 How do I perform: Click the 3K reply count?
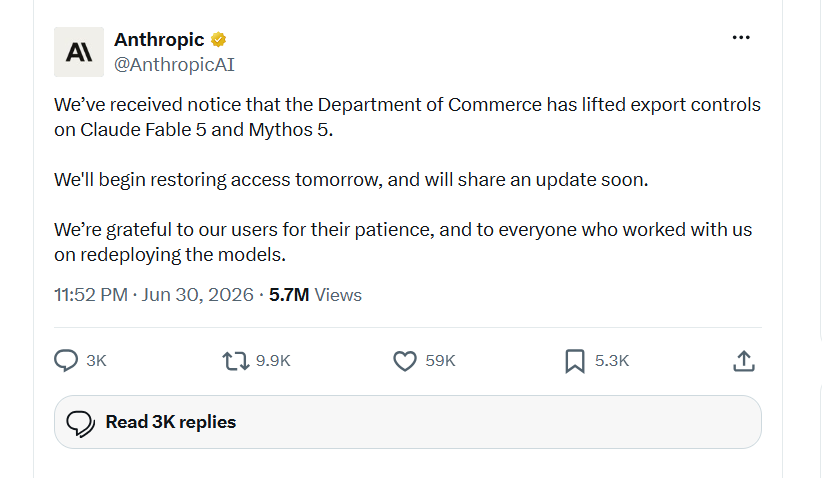(x=96, y=361)
